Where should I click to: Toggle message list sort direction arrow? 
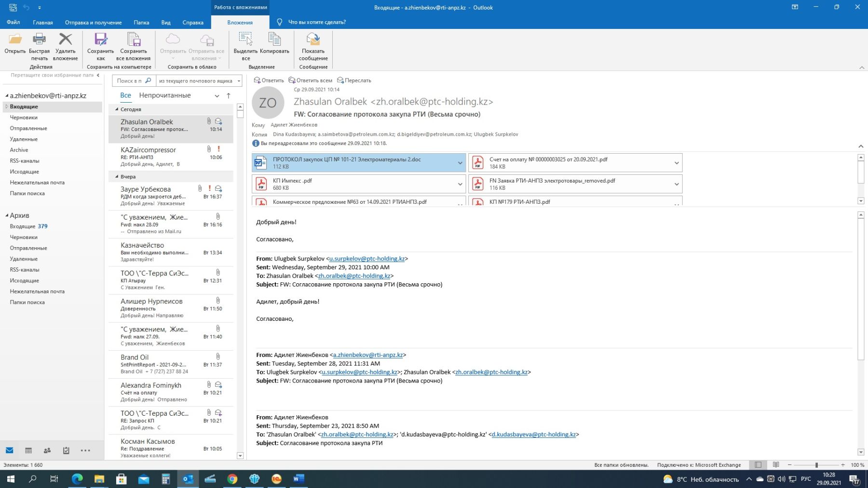(229, 96)
